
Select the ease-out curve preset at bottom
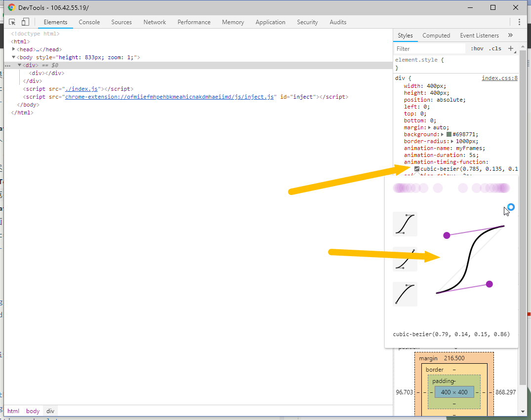405,294
